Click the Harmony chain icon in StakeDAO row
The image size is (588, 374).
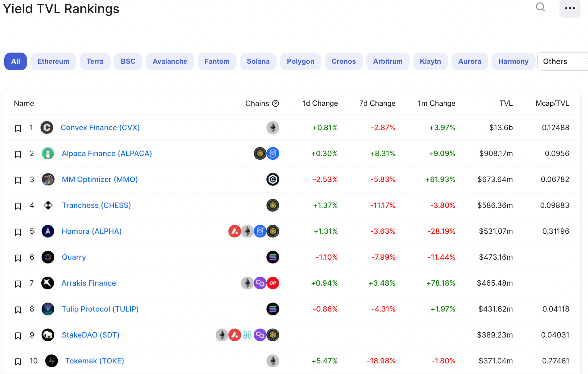[x=247, y=335]
